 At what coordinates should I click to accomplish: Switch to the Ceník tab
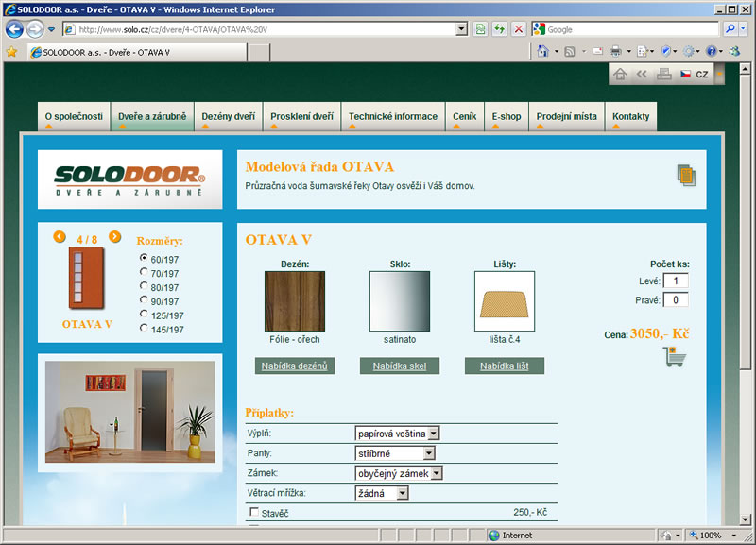click(x=464, y=117)
